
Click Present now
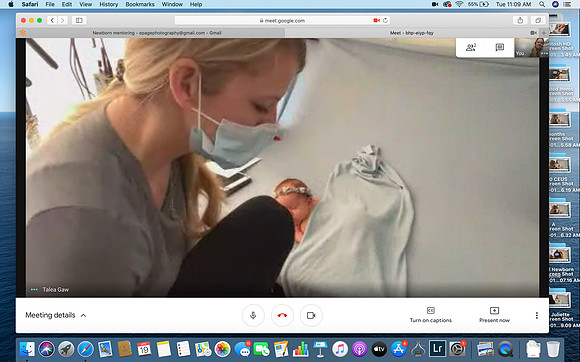point(494,315)
